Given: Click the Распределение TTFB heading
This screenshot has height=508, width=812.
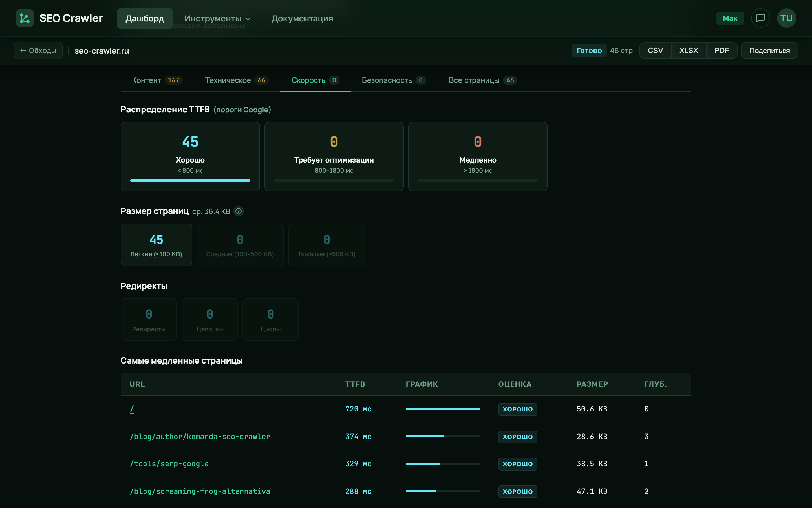Looking at the screenshot, I should tap(165, 110).
